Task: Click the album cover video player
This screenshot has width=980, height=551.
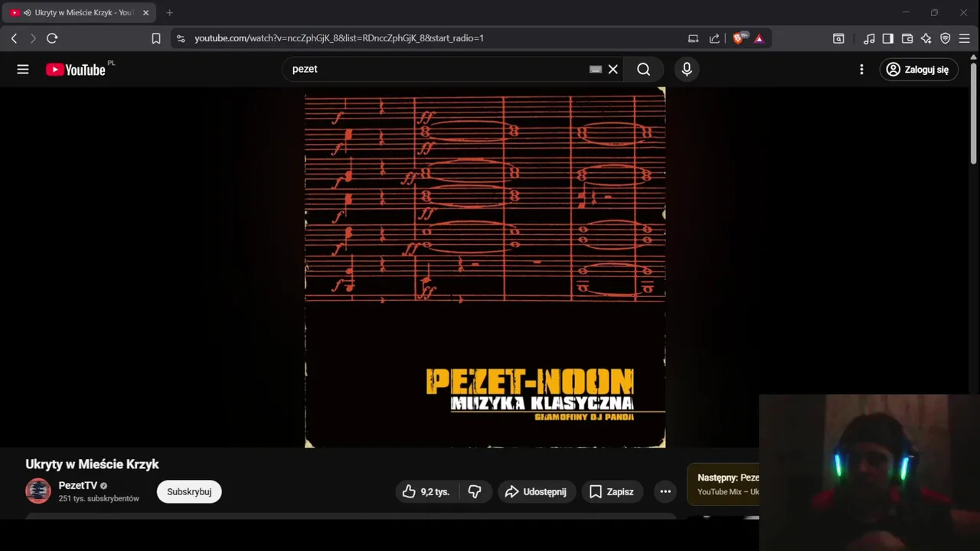Action: tap(485, 267)
